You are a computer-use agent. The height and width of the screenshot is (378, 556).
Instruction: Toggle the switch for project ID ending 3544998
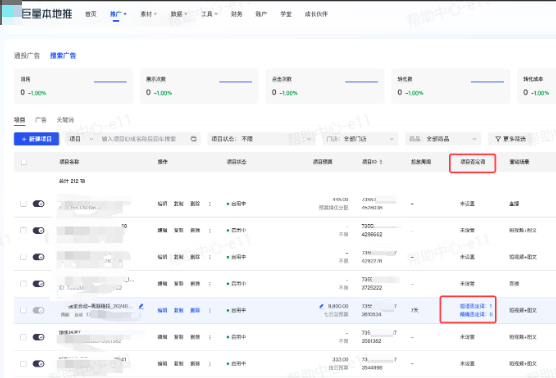click(x=39, y=363)
